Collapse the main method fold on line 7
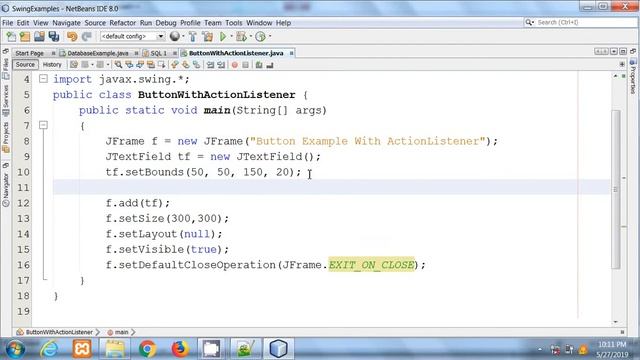This screenshot has width=640, height=360. coord(43,125)
